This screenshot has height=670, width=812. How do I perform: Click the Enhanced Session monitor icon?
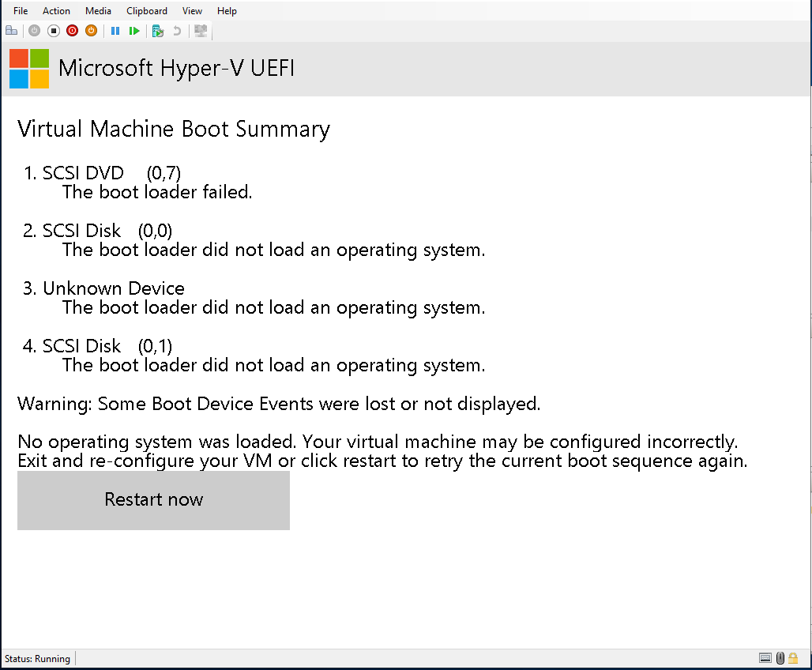pyautogui.click(x=201, y=31)
